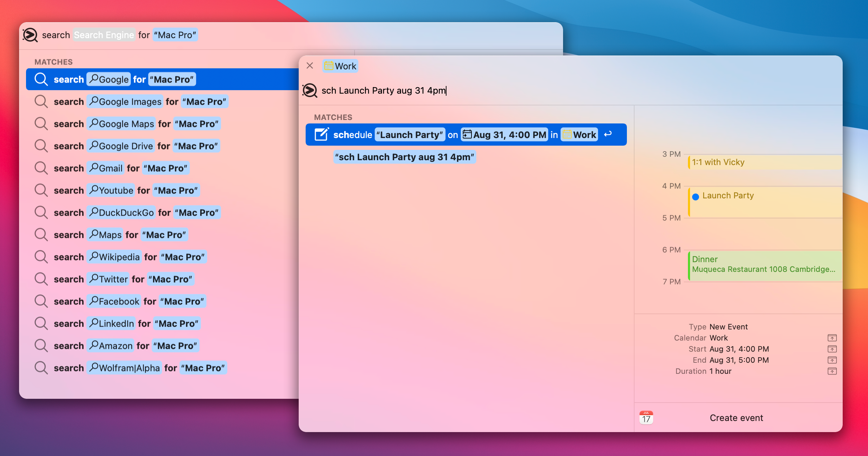Viewport: 868px width, 456px height.
Task: Click the magnifier icon on Gmail row
Action: (41, 168)
